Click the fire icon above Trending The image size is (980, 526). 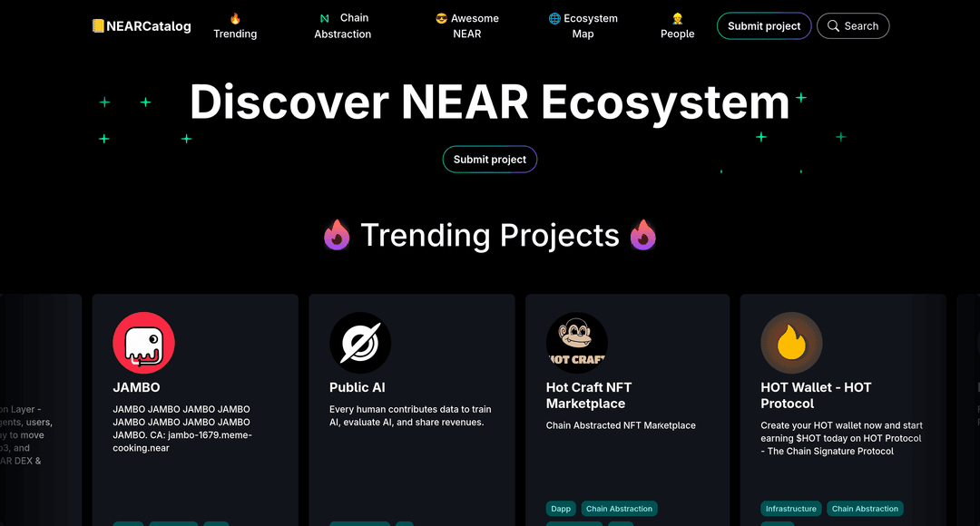(x=235, y=18)
